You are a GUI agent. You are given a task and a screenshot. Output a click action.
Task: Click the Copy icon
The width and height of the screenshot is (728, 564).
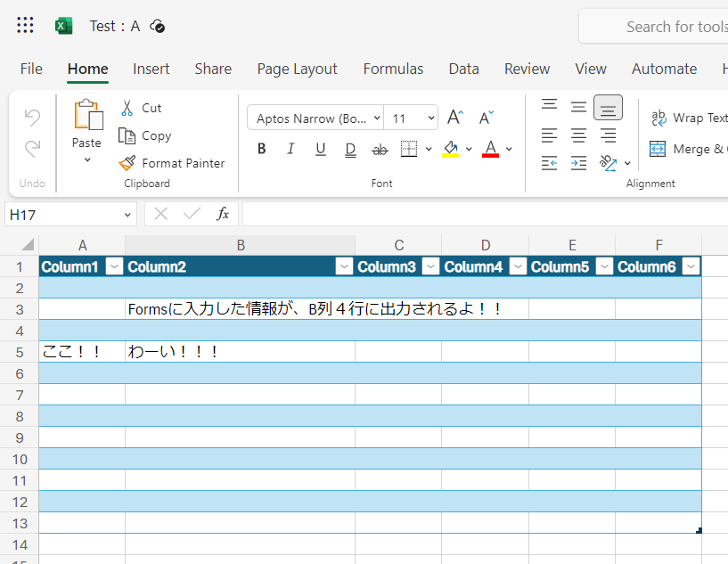(x=127, y=135)
